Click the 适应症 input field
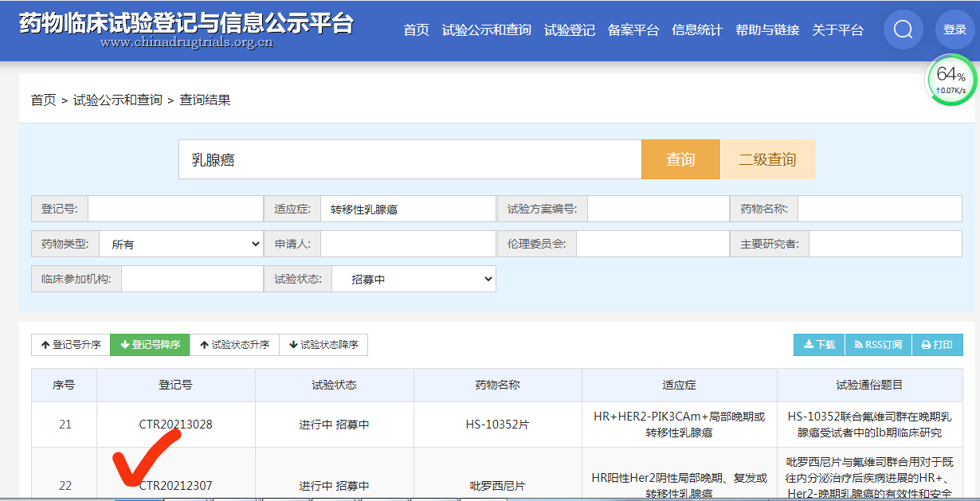The image size is (980, 501). (408, 209)
